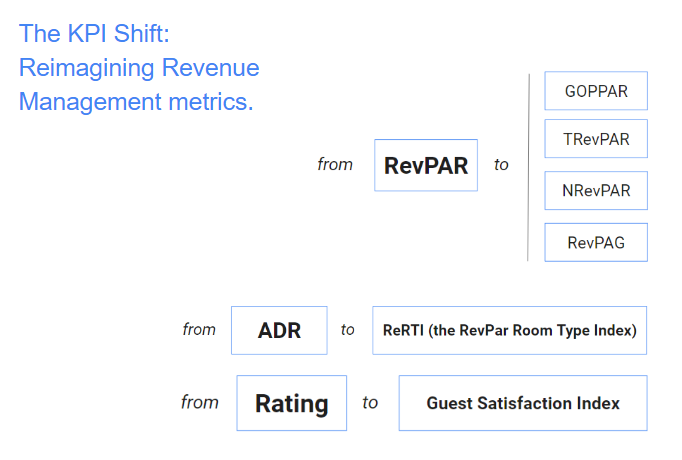Choose the RevPAG metric box
This screenshot has width=682, height=460.
[x=596, y=243]
